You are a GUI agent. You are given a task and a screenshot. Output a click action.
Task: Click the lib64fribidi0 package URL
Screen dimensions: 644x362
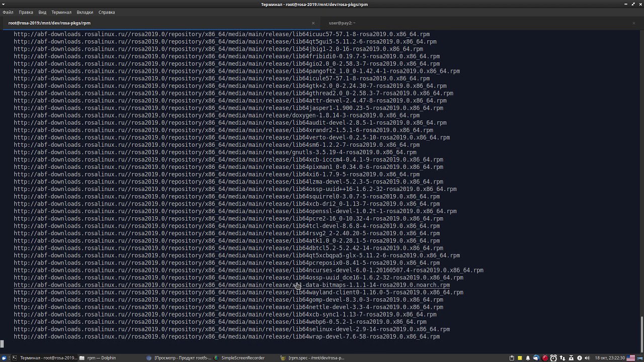[227, 56]
